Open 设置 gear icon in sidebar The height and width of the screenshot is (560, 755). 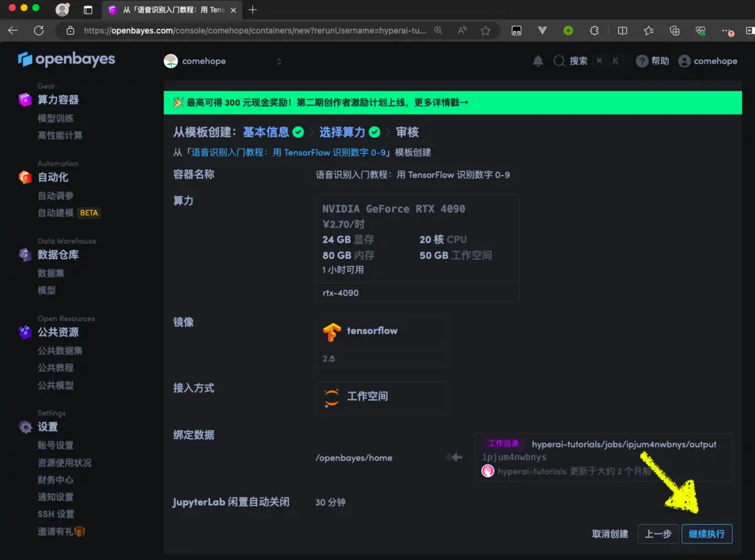click(x=25, y=427)
